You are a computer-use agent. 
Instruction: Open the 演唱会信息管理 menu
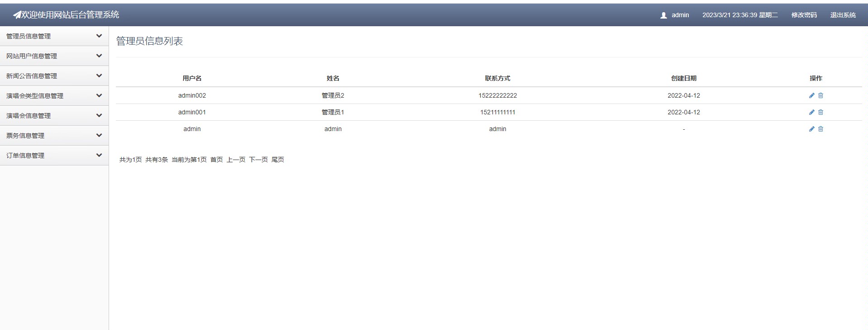coord(54,116)
